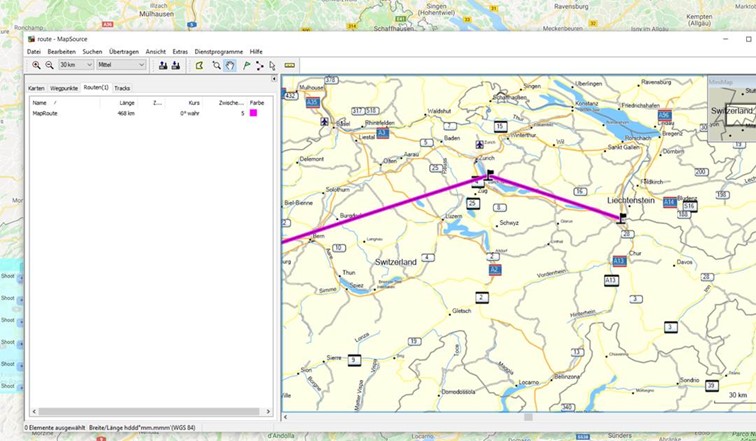Switch to the Wegpunkte tab
756x441 pixels.
(x=64, y=88)
